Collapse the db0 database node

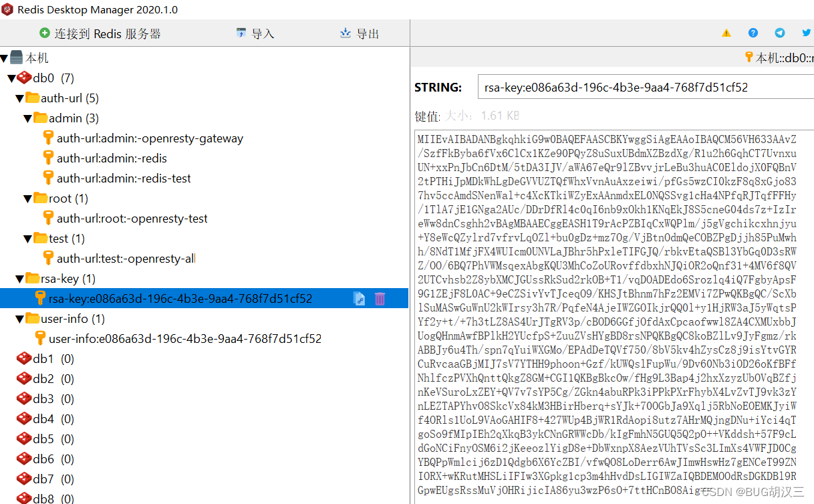[11, 78]
